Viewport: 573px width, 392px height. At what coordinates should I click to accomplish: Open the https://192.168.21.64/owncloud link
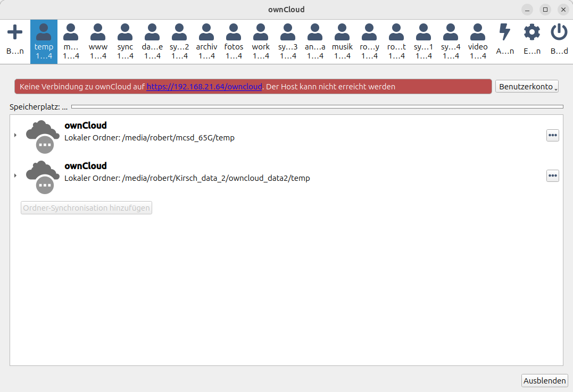point(204,87)
